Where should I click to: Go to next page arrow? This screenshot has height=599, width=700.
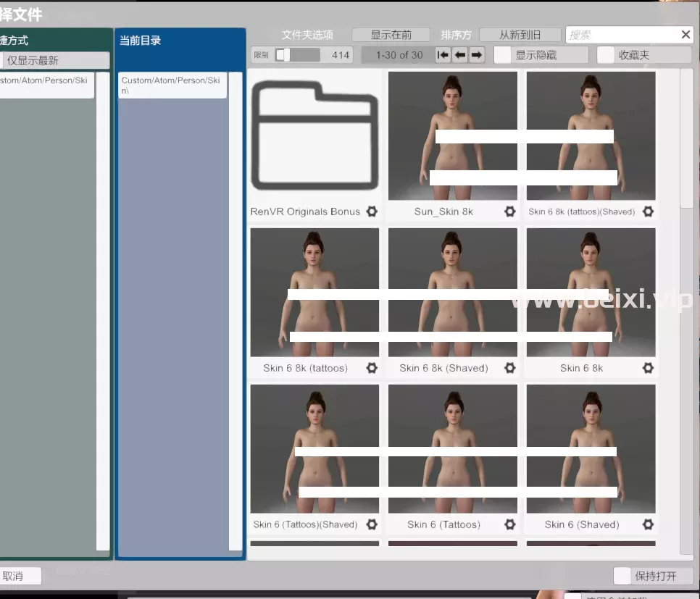point(476,55)
